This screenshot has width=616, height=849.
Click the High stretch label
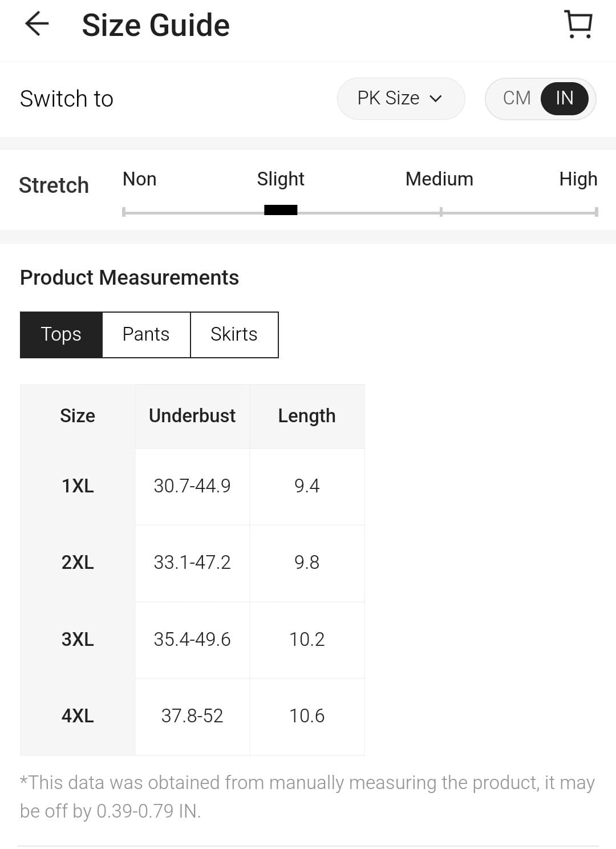578,179
